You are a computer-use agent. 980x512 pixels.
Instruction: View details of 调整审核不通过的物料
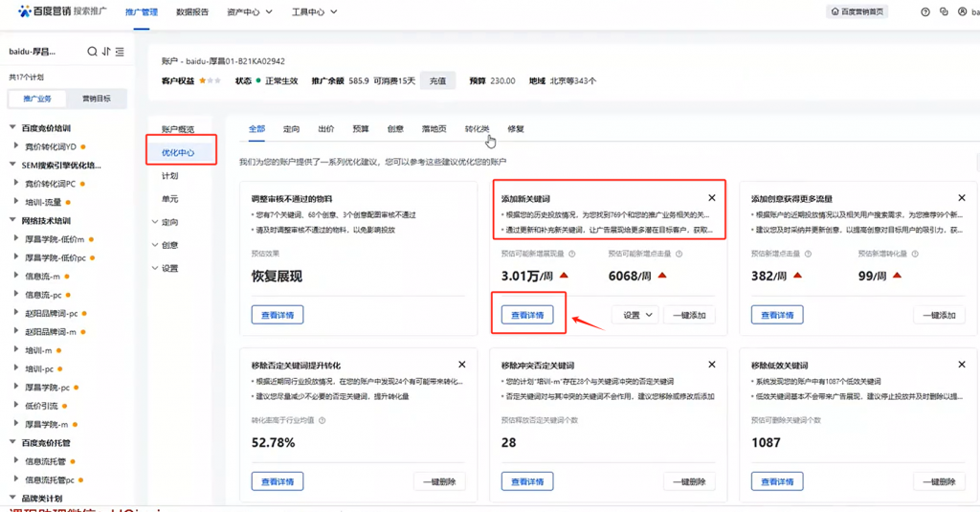(278, 315)
